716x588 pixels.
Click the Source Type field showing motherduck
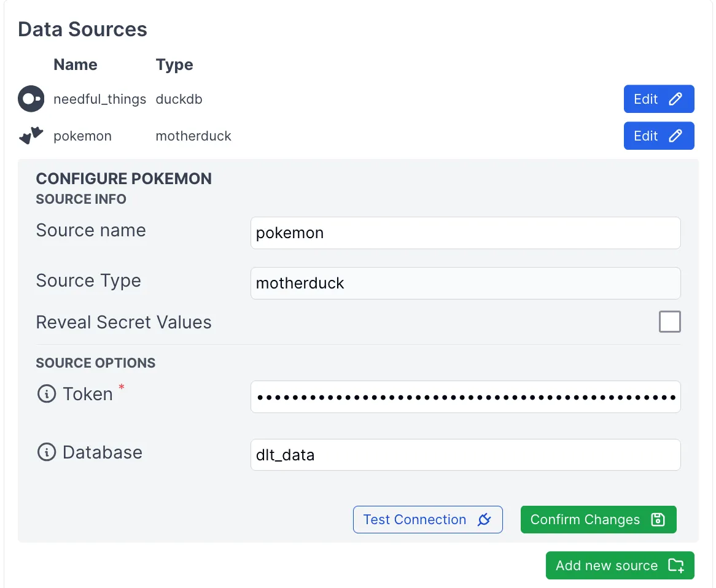tap(465, 283)
